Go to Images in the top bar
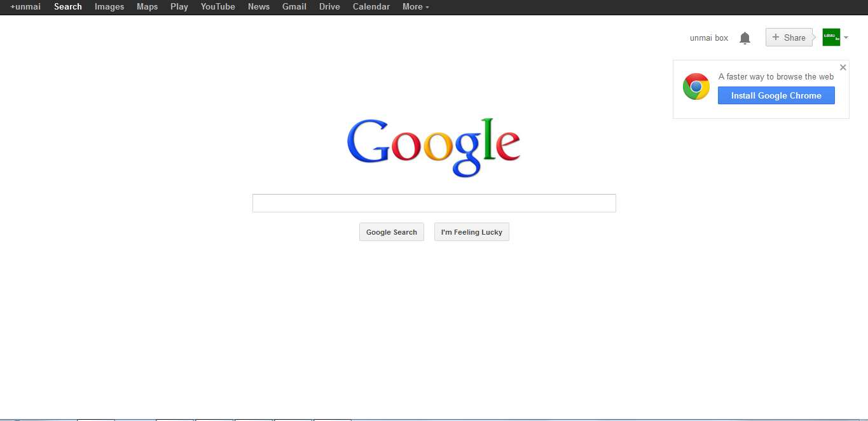 click(109, 6)
